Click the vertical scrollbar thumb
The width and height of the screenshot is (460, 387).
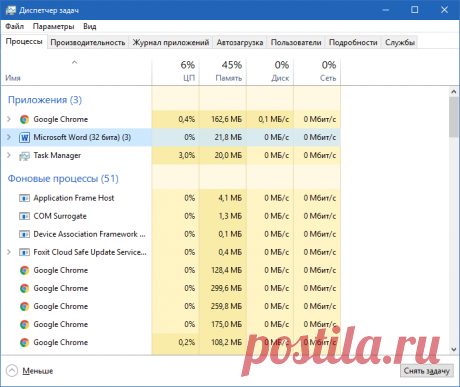[454, 117]
